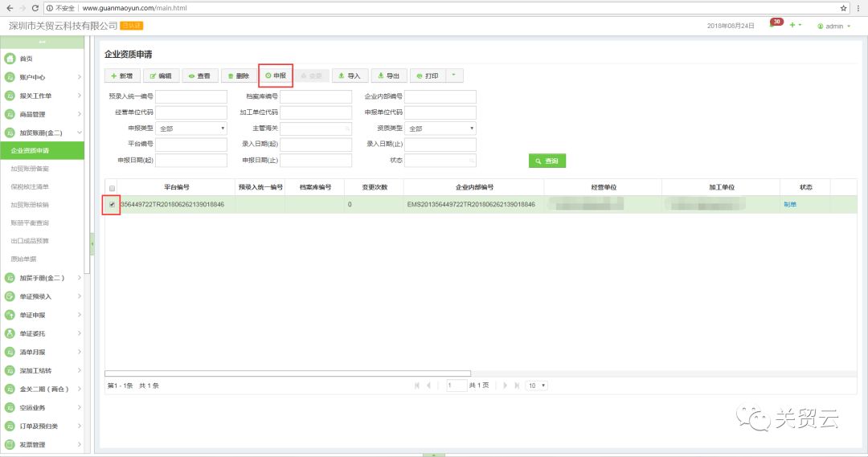Click the 单证委托 sidebar icon
Image resolution: width=868 pixels, height=457 pixels.
pyautogui.click(x=10, y=333)
